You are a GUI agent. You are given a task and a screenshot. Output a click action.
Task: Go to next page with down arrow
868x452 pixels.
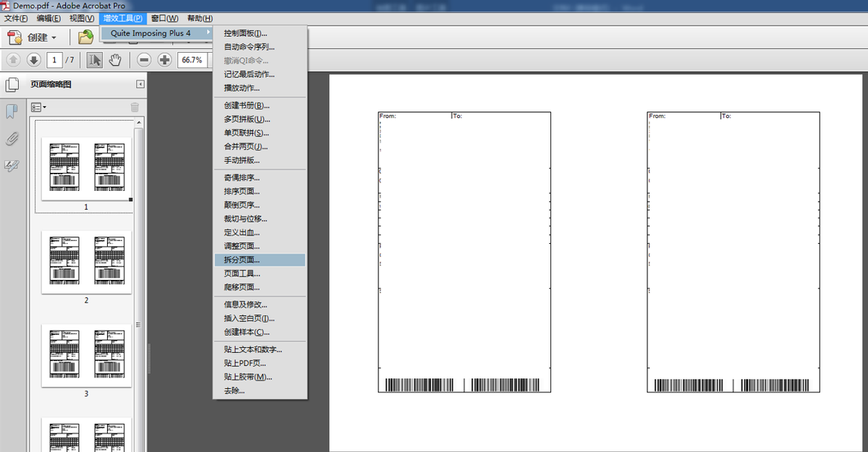tap(33, 60)
